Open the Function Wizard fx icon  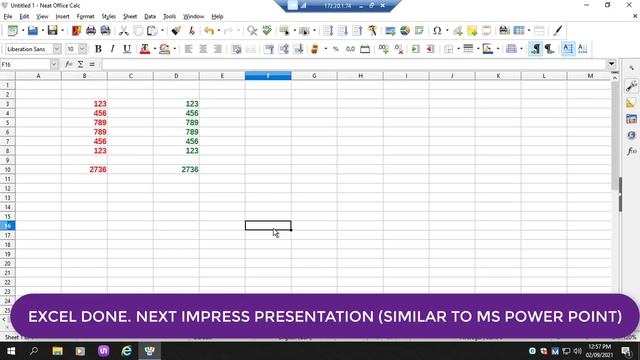pos(69,64)
